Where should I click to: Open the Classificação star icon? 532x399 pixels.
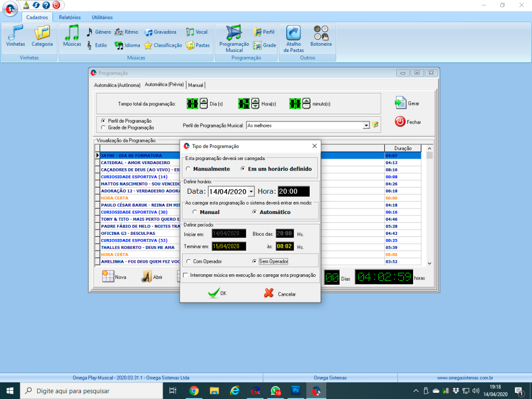pos(148,46)
